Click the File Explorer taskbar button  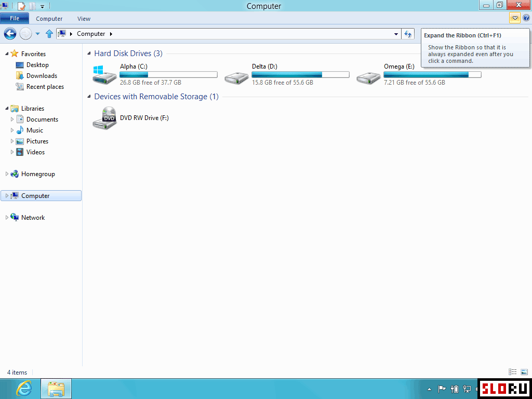pyautogui.click(x=56, y=389)
